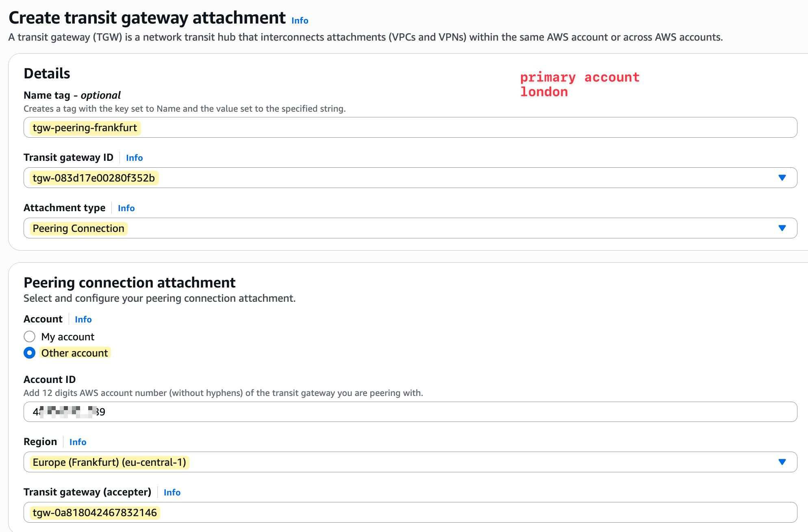Open the Attachment type dropdown
Screen dimensions: 808x532
(x=782, y=228)
